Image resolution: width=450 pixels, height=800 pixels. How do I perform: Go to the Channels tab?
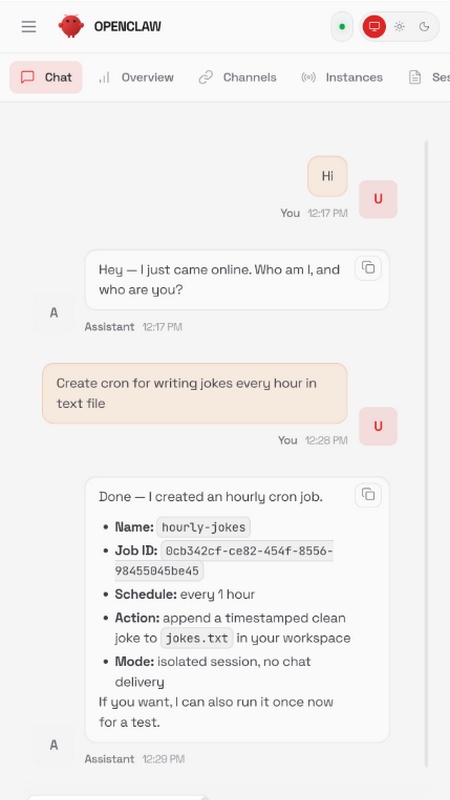coord(237,77)
